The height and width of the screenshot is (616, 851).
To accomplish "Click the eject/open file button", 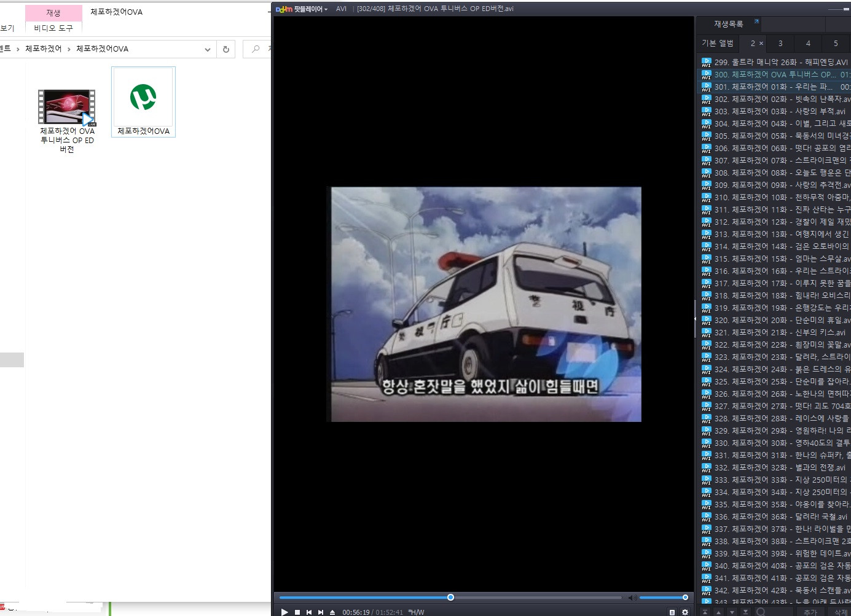I will pyautogui.click(x=332, y=612).
